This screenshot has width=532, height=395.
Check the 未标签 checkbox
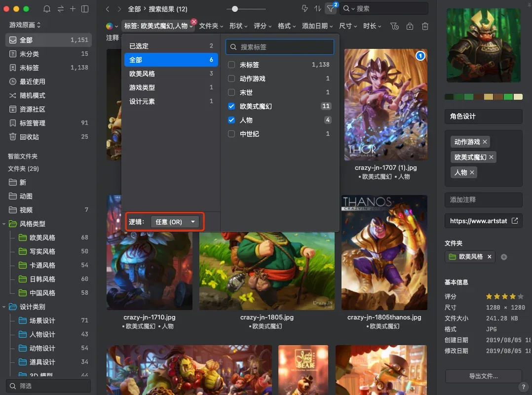point(231,65)
